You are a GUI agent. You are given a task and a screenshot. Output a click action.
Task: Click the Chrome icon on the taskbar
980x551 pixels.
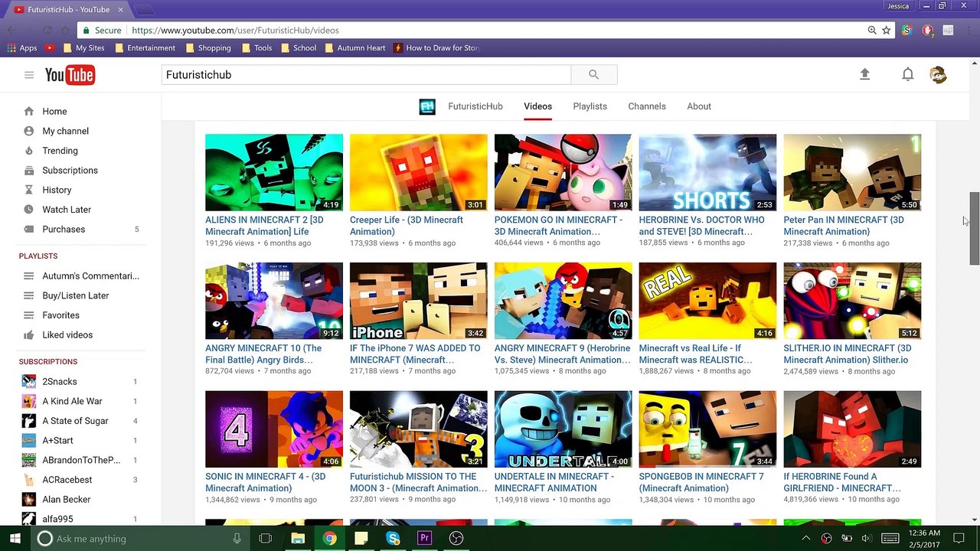pyautogui.click(x=329, y=539)
